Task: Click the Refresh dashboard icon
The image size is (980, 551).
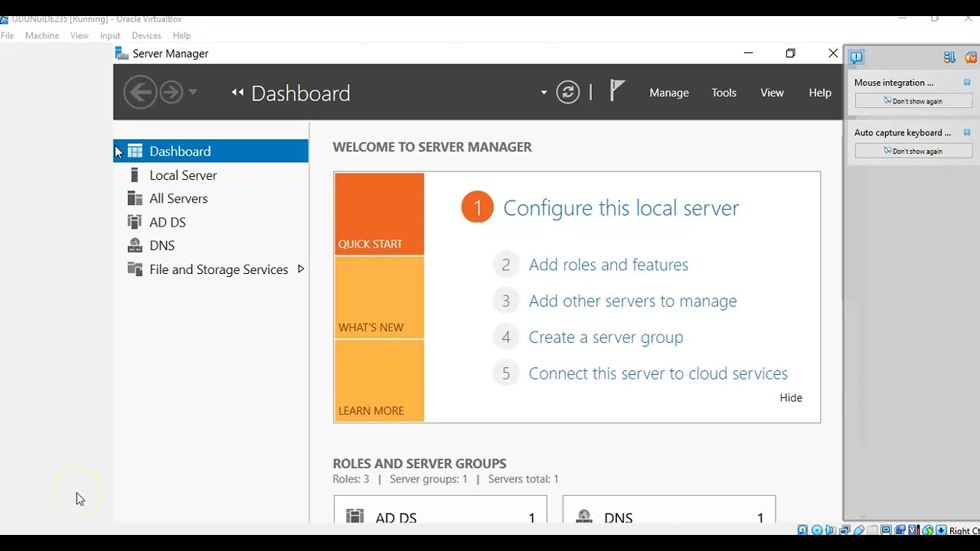Action: coord(568,93)
